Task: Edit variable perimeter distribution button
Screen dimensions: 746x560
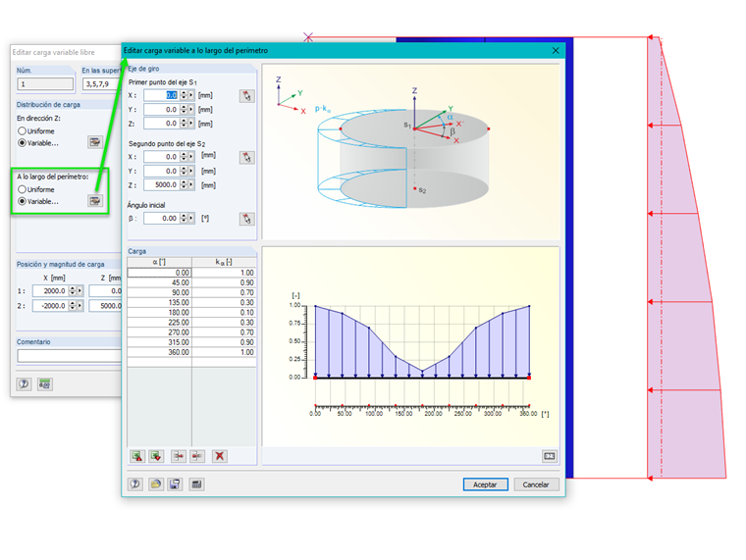Action: [95, 201]
